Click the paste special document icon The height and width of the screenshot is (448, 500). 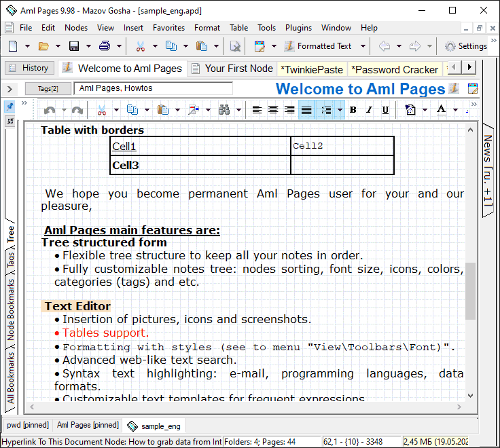410,110
